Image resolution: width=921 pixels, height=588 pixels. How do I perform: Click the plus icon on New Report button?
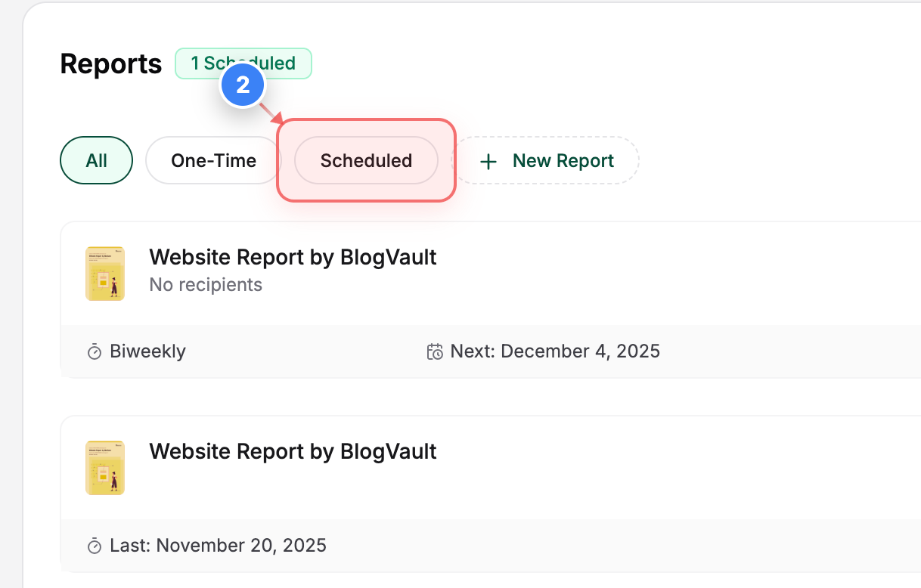pos(488,161)
